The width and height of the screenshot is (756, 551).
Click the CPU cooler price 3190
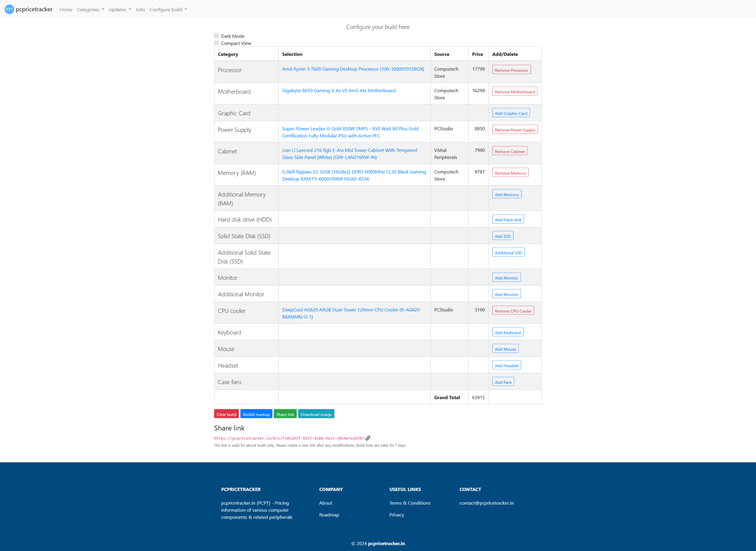[x=480, y=310]
